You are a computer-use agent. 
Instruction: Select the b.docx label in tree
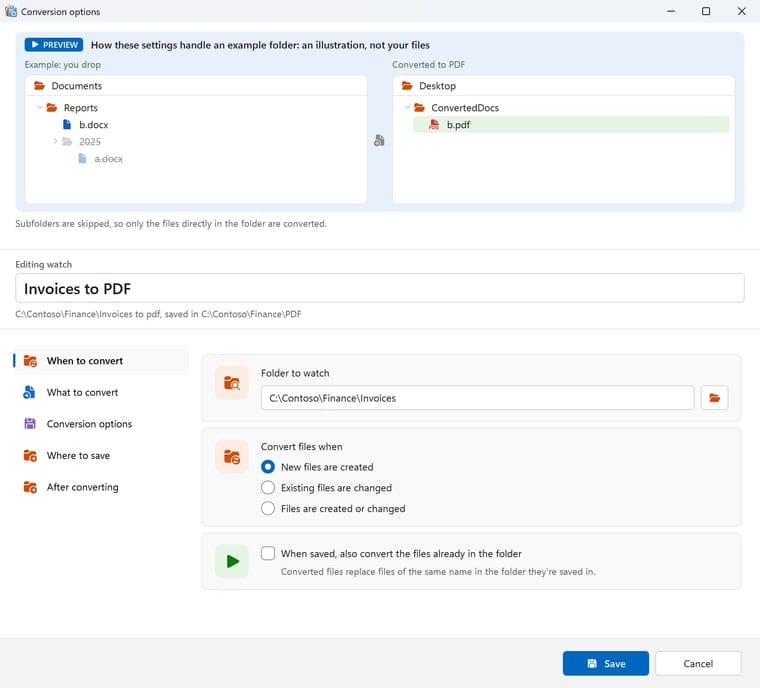94,125
